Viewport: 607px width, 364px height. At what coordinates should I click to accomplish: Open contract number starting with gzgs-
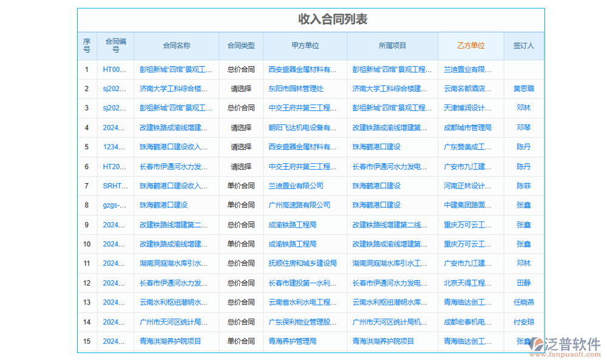[115, 205]
